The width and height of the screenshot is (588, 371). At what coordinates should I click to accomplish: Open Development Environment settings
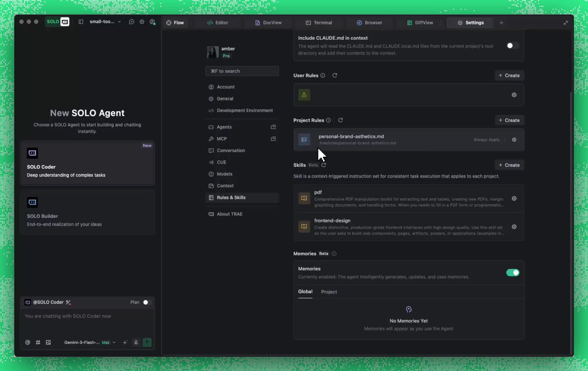tap(242, 110)
